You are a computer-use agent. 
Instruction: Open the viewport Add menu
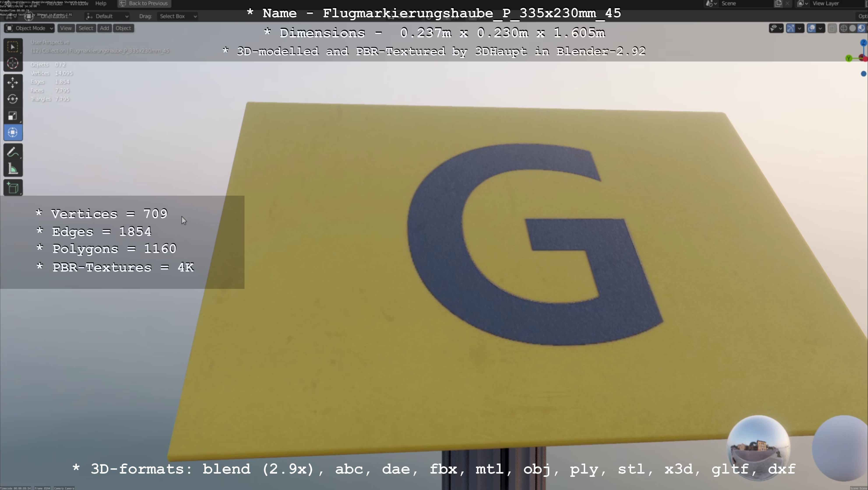[104, 28]
